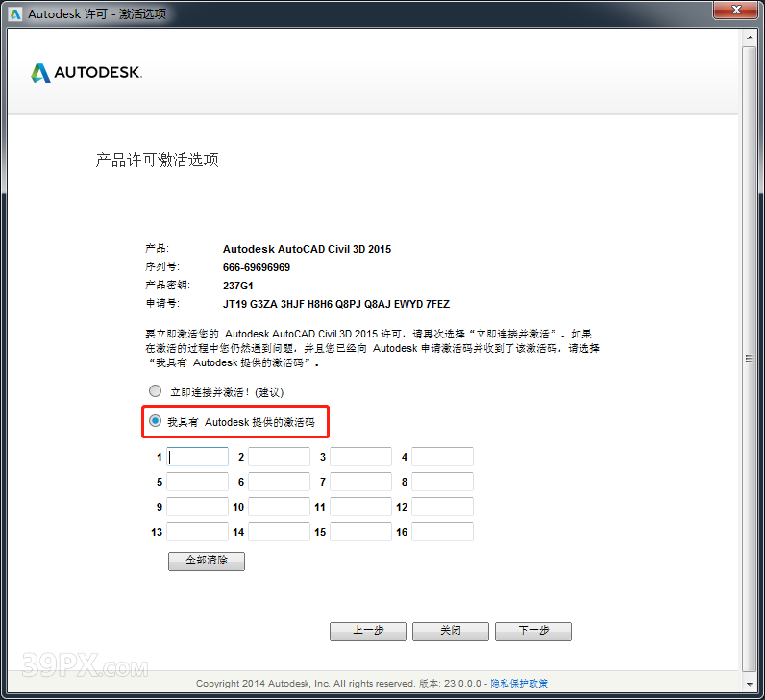Screen dimensions: 765x700
Task: Click the request code JT19 G3ZA text
Action: (336, 304)
